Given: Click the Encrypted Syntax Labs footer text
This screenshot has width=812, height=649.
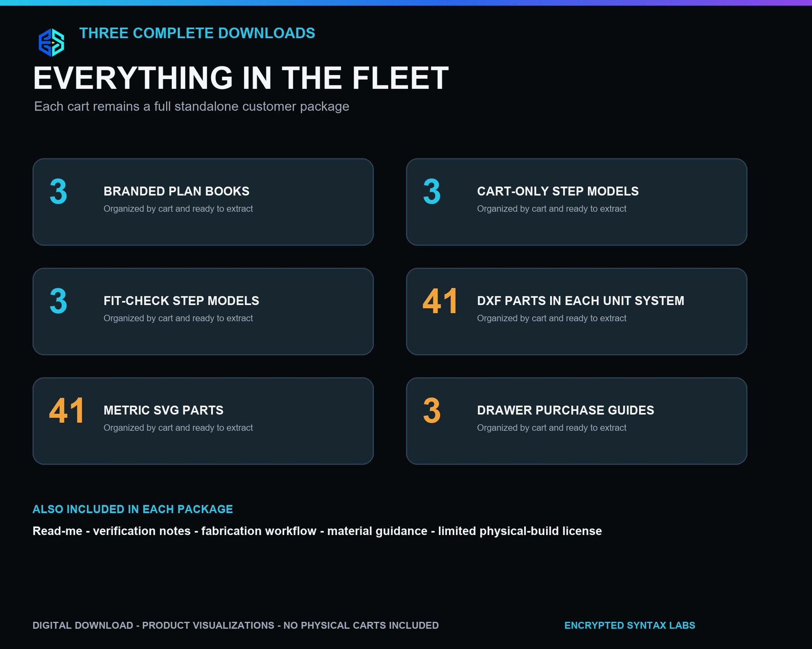Looking at the screenshot, I should (x=629, y=625).
